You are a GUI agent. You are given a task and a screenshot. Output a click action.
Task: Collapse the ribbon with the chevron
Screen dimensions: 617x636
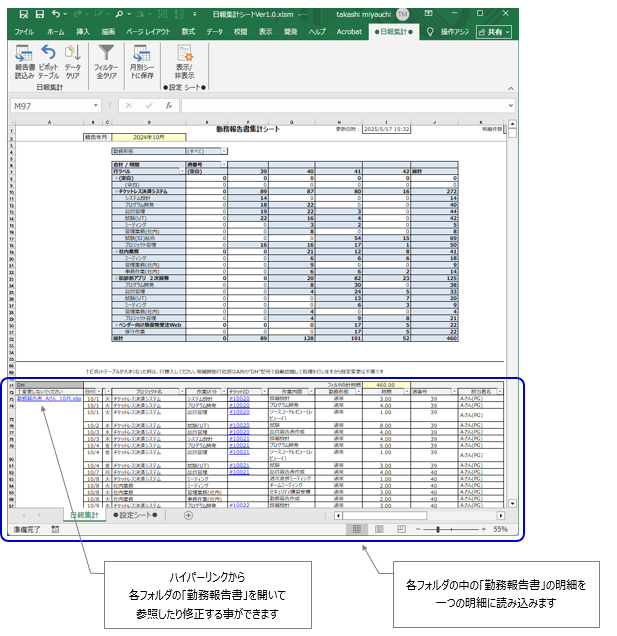click(511, 88)
